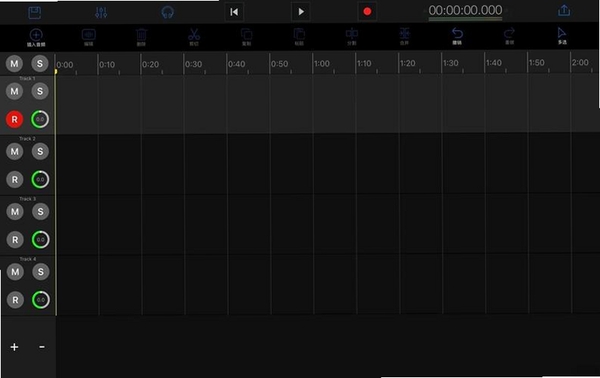Image resolution: width=600 pixels, height=378 pixels.
Task: Remove a track with minus button
Action: pos(42,347)
